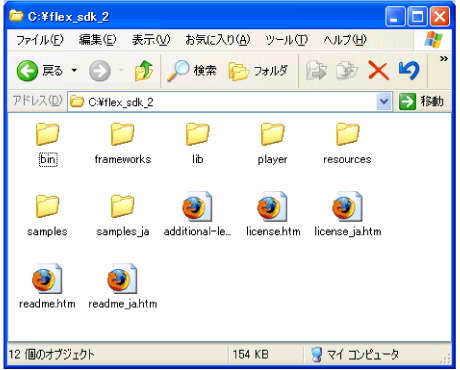Click the マイ コンピュータ status bar zone

355,354
